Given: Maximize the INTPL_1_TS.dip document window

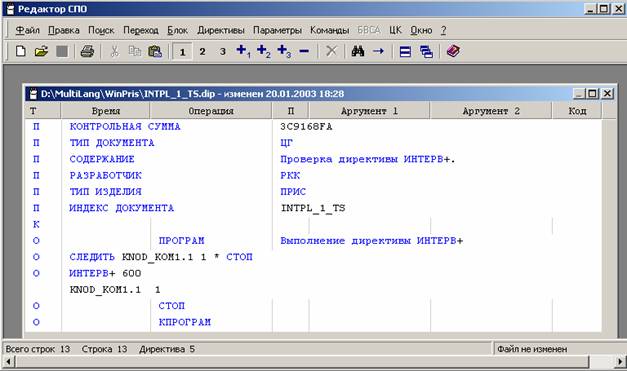Looking at the screenshot, I should 592,94.
